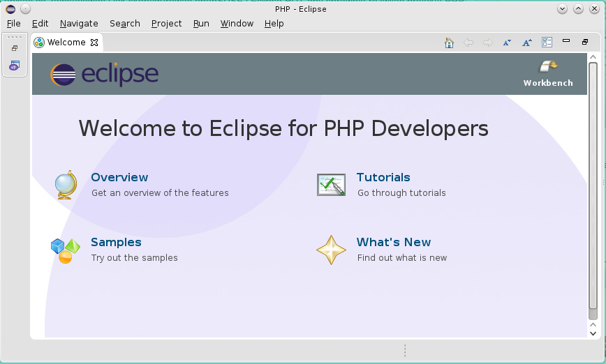606x364 pixels.
Task: Go to the Workbench via arrow icon
Action: pyautogui.click(x=548, y=67)
